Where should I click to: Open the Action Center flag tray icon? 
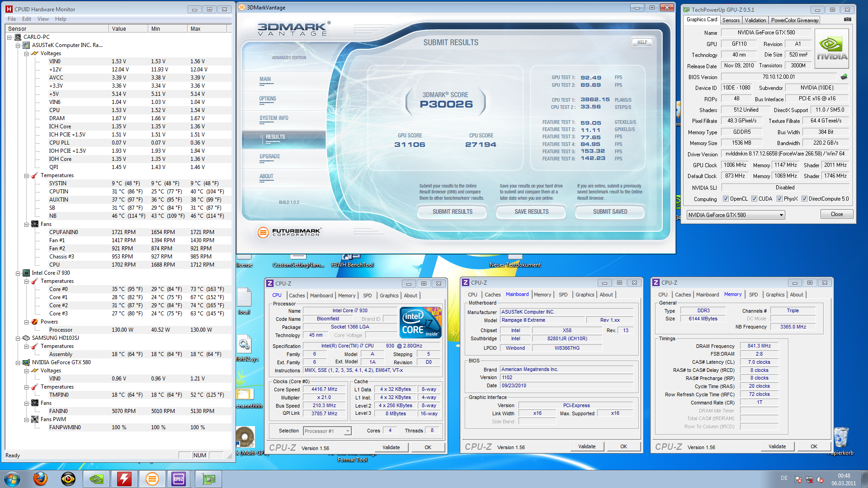pyautogui.click(x=798, y=480)
